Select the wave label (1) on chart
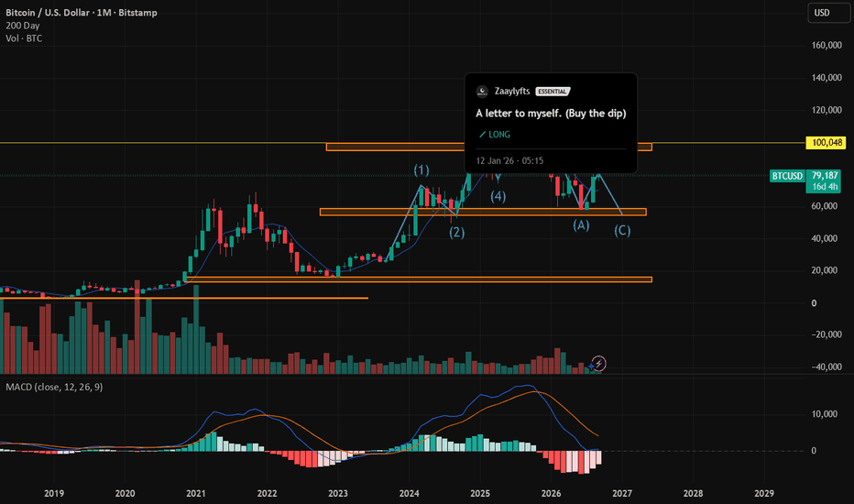 tap(421, 170)
